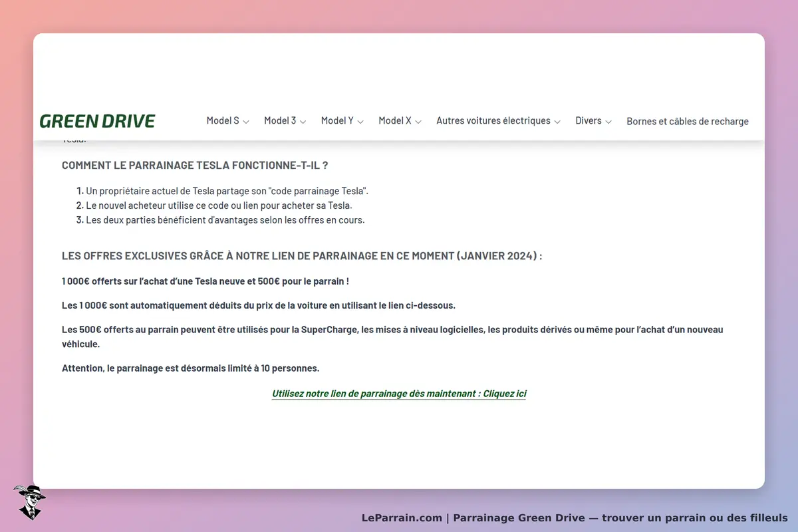Screen dimensions: 798x532
Task: Click heading 'Comment le parrainage Tesla fonctionne-t-il ?'
Action: click(195, 166)
